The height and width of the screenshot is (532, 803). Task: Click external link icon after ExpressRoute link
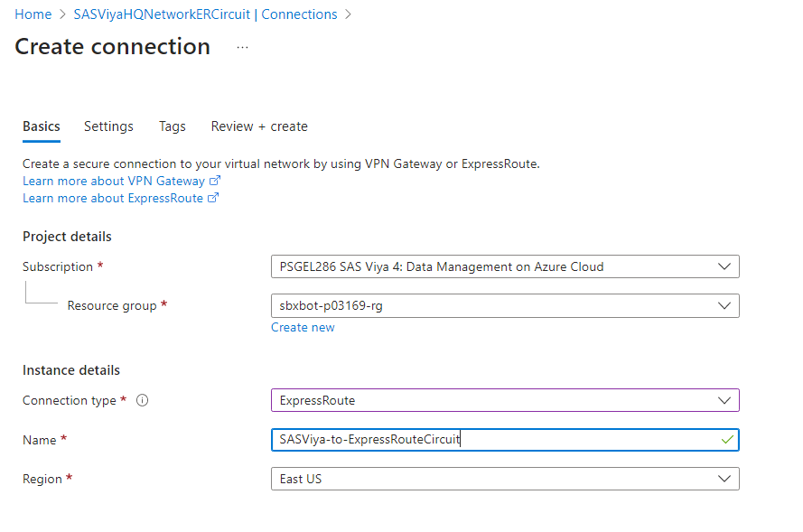(213, 198)
